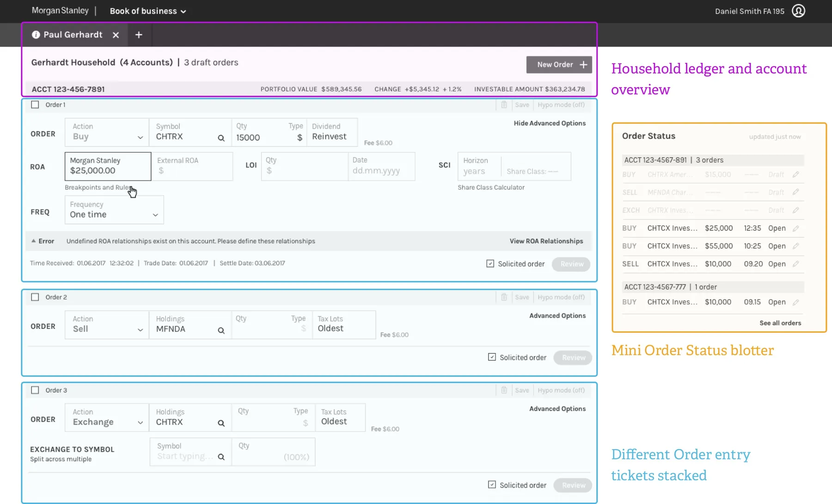Close the Paul Gerhardt tab

pos(116,35)
